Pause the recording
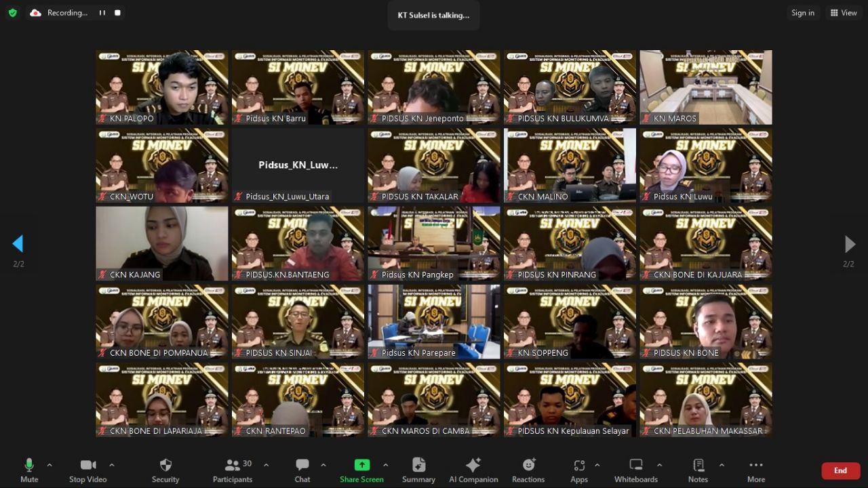The width and height of the screenshot is (868, 488). [102, 13]
